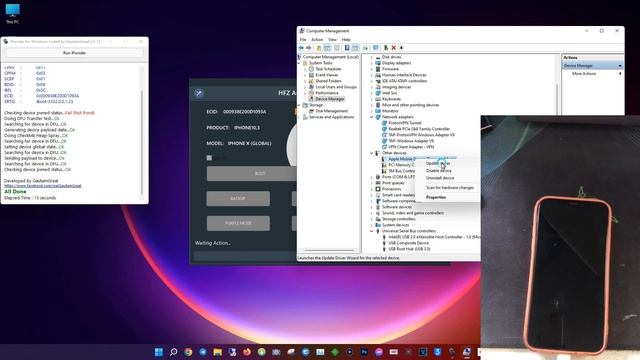The image size is (640, 360).
Task: Open the Windows Start button
Action: (159, 352)
